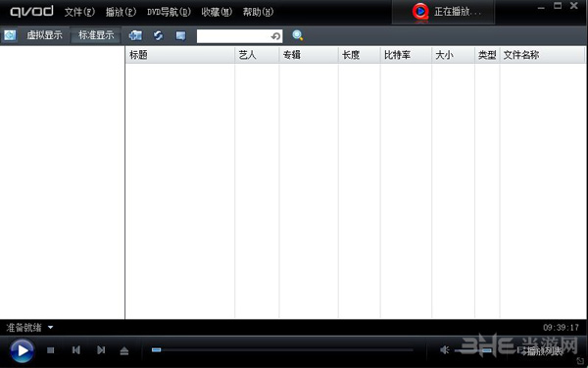The width and height of the screenshot is (588, 368).
Task: Click the refresh library icon
Action: pyautogui.click(x=158, y=35)
